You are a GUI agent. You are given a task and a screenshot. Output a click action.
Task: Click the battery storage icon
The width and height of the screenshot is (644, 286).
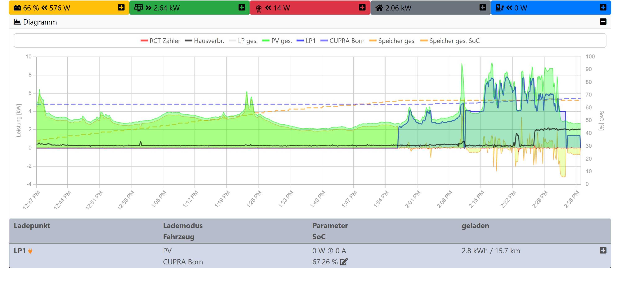click(17, 8)
